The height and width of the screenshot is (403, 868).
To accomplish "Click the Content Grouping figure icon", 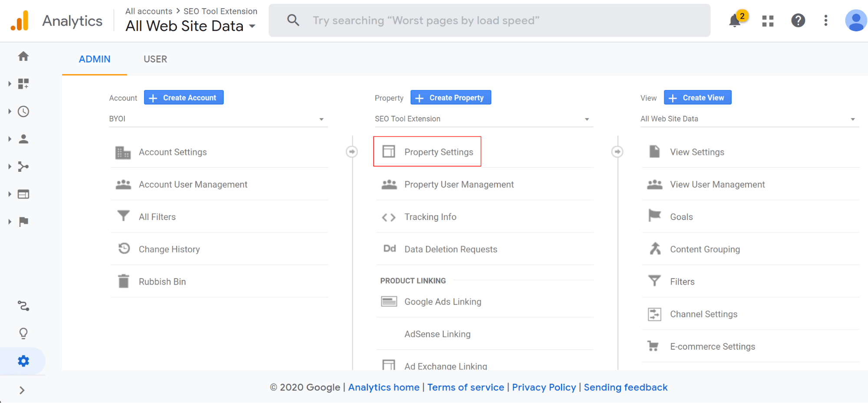I will click(x=655, y=249).
